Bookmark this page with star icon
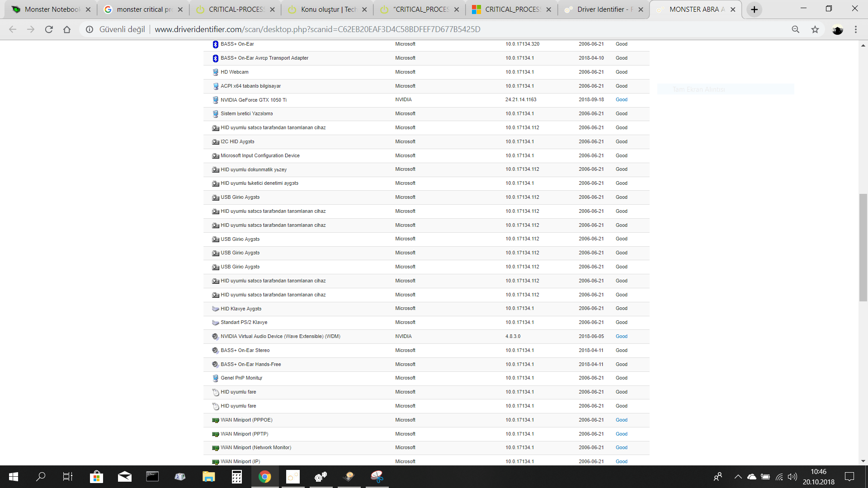This screenshot has width=868, height=488. tap(815, 29)
